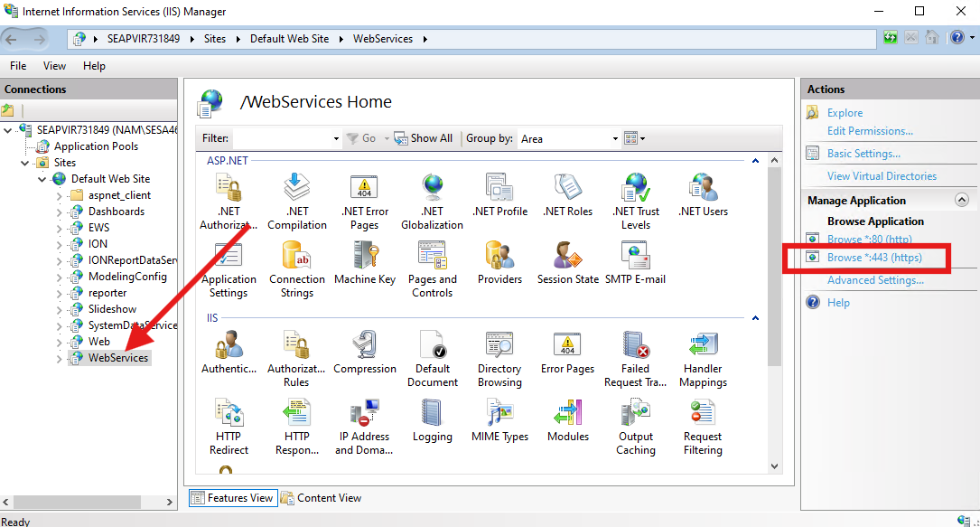Open .NET Globalization feature
Image resolution: width=980 pixels, height=527 pixels.
click(x=432, y=202)
